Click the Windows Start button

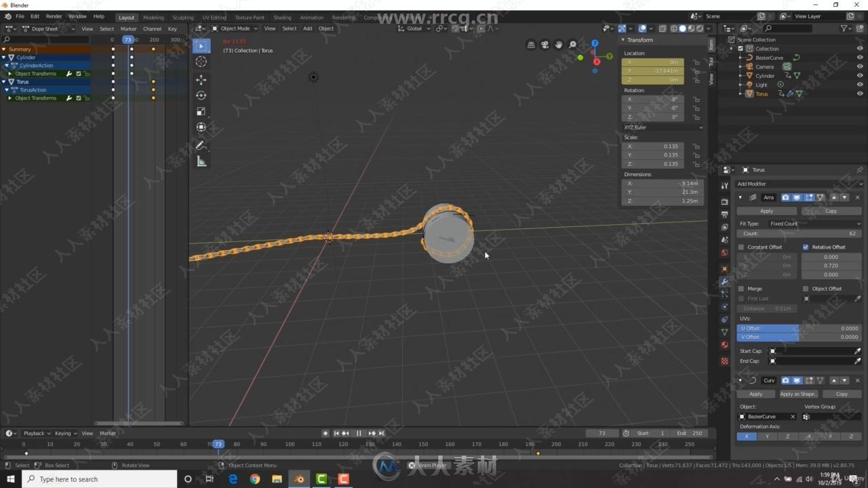(x=11, y=479)
